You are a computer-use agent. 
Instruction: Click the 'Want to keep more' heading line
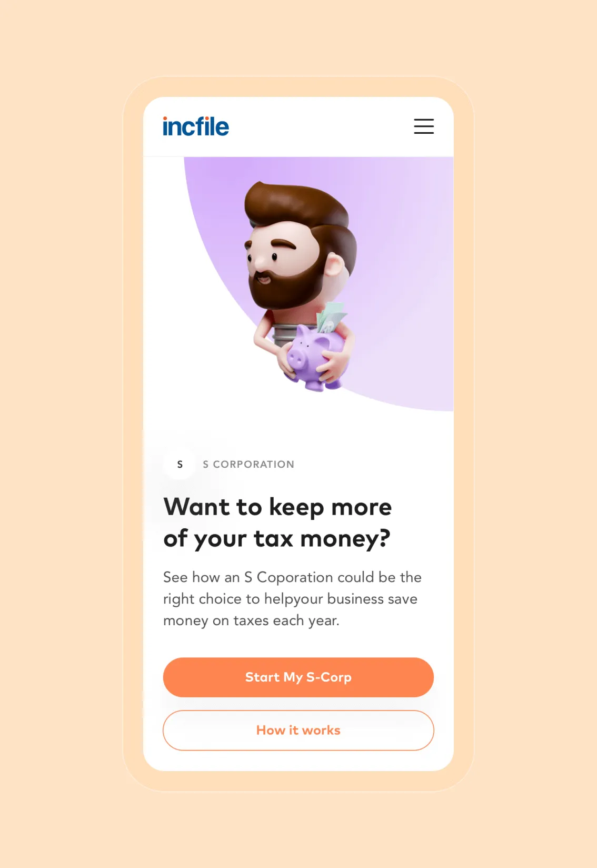pos(277,507)
